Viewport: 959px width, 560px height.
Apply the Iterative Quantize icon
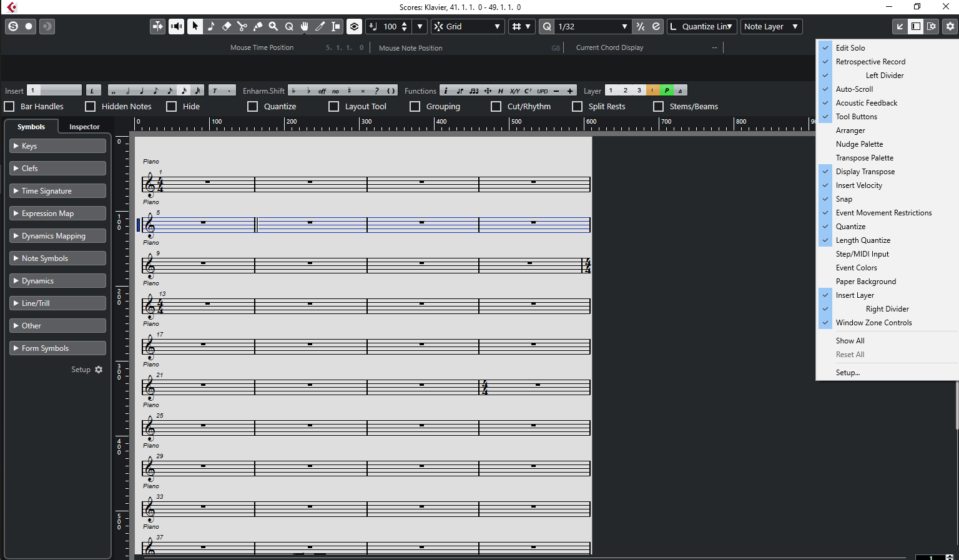640,26
